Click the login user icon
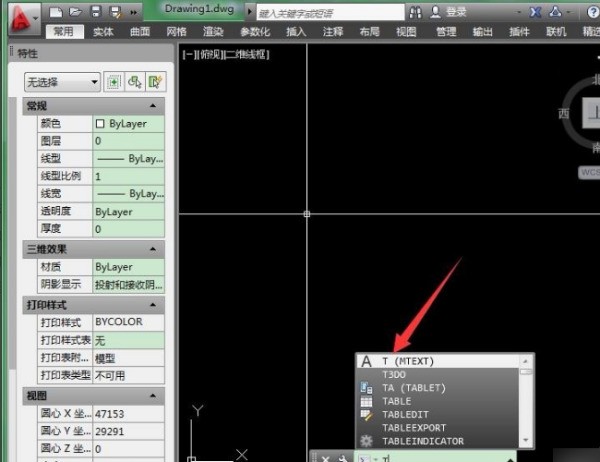The image size is (600, 462). 435,13
